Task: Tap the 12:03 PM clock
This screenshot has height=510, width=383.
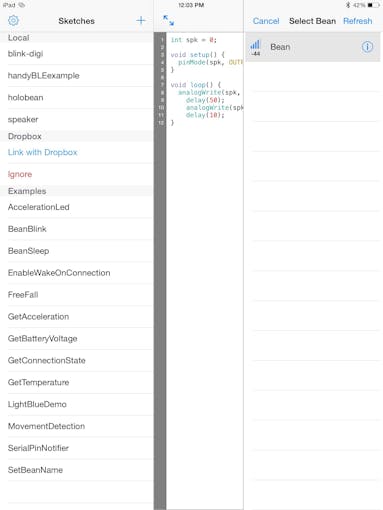Action: pyautogui.click(x=191, y=5)
